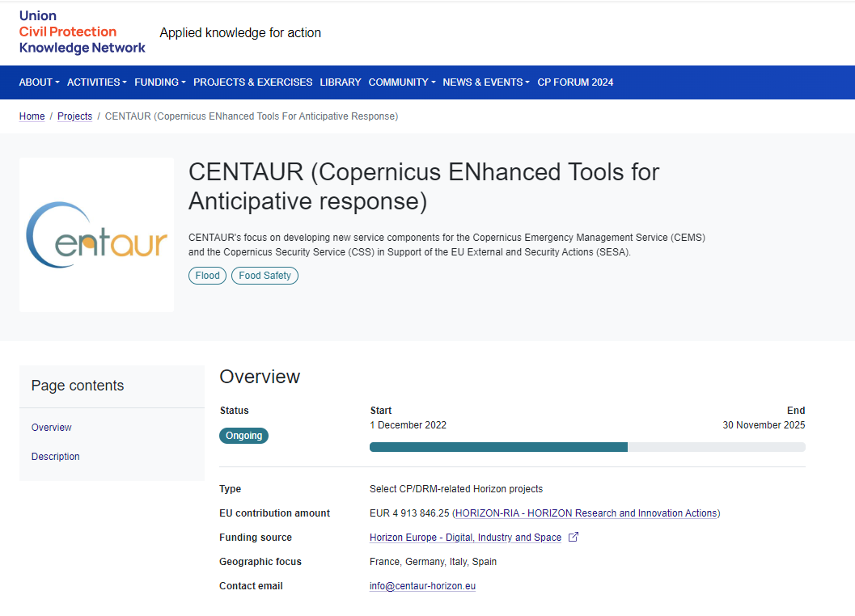Click the Ongoing status badge

[243, 435]
